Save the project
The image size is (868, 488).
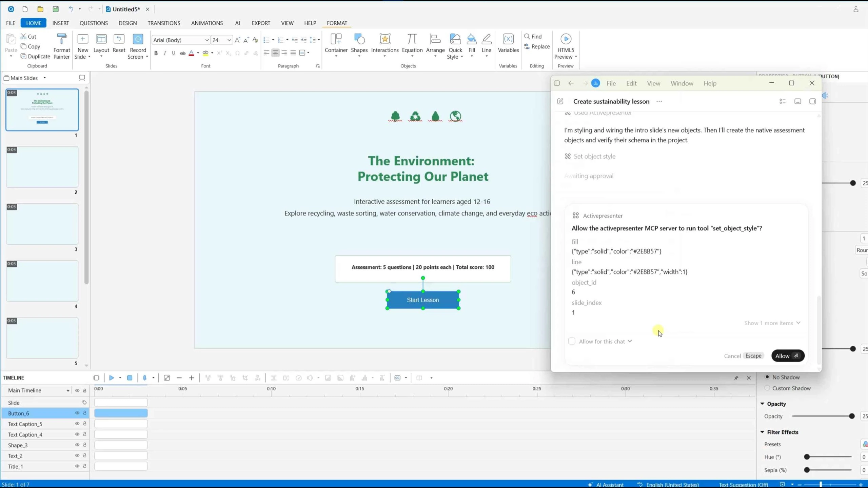(56, 9)
